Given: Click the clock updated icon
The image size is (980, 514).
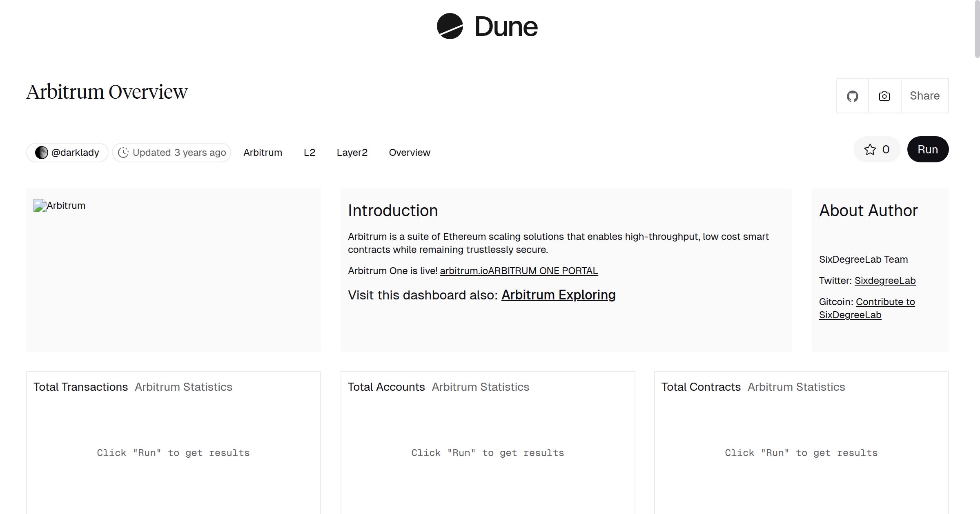Looking at the screenshot, I should [123, 153].
